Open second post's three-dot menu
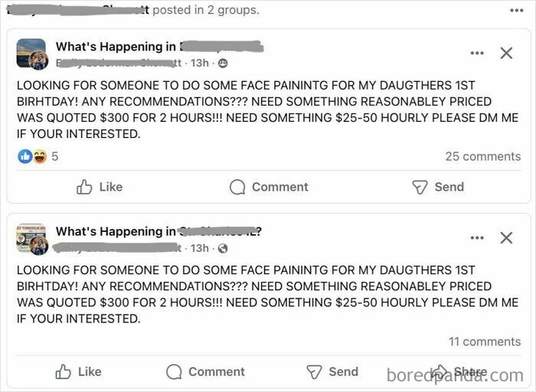 coord(477,238)
